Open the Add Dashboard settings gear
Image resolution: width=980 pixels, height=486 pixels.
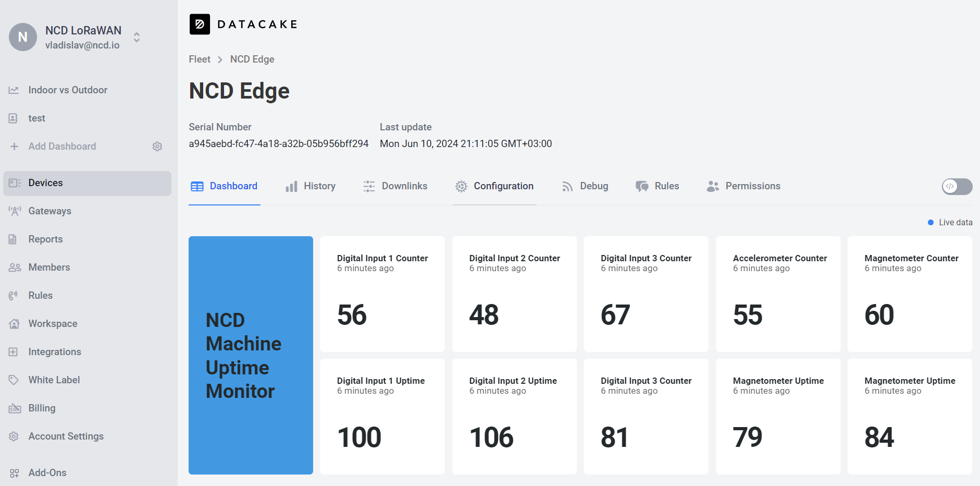(157, 147)
